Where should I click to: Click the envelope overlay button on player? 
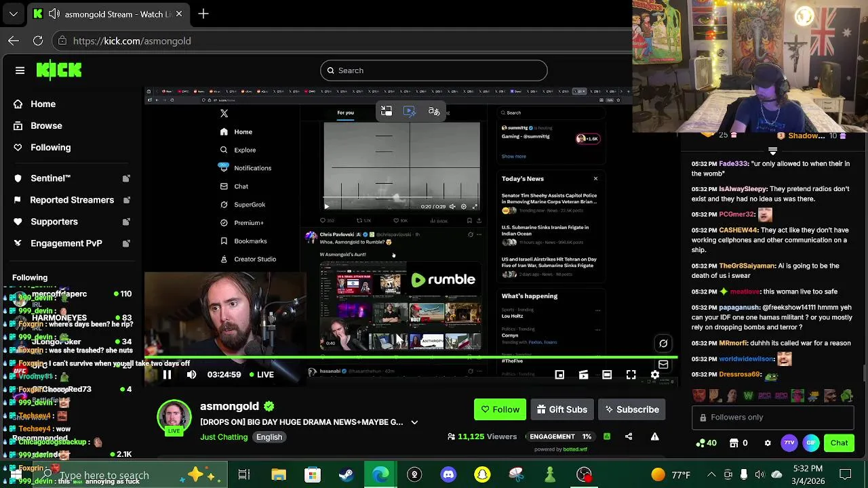click(663, 364)
